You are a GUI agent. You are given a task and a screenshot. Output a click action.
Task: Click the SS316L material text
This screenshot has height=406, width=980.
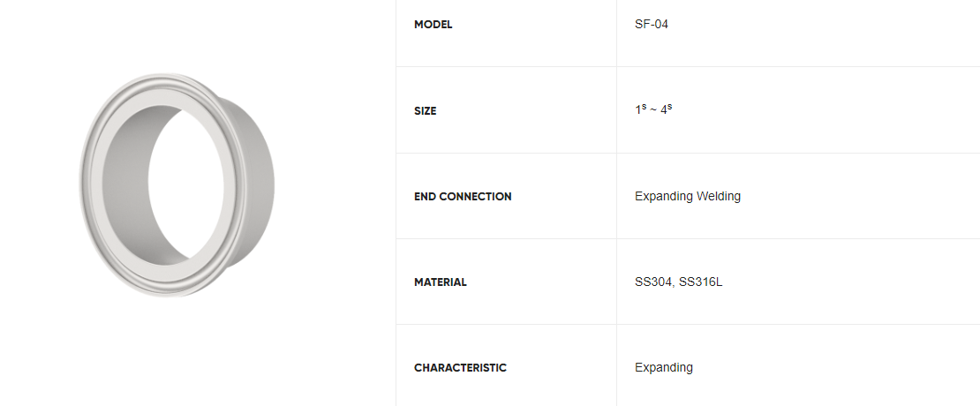(x=702, y=282)
